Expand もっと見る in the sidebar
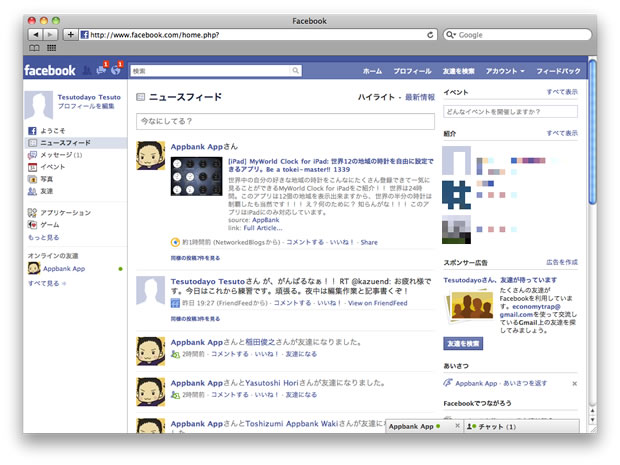620x465 pixels. [43, 238]
